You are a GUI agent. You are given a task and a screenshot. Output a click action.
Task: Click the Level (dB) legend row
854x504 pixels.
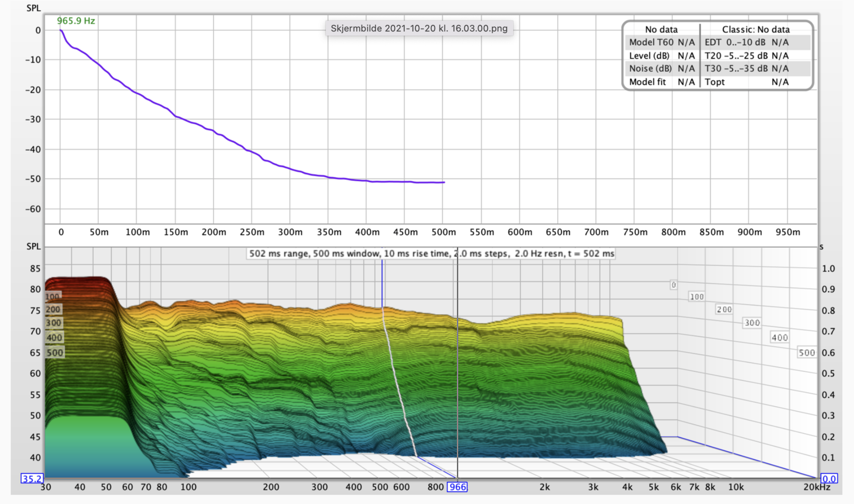click(x=662, y=56)
